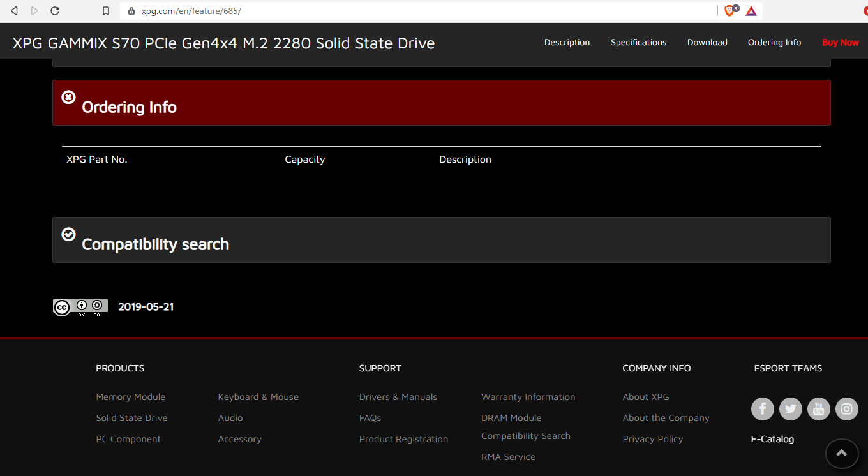Open About XPG link
This screenshot has height=476, width=868.
646,397
